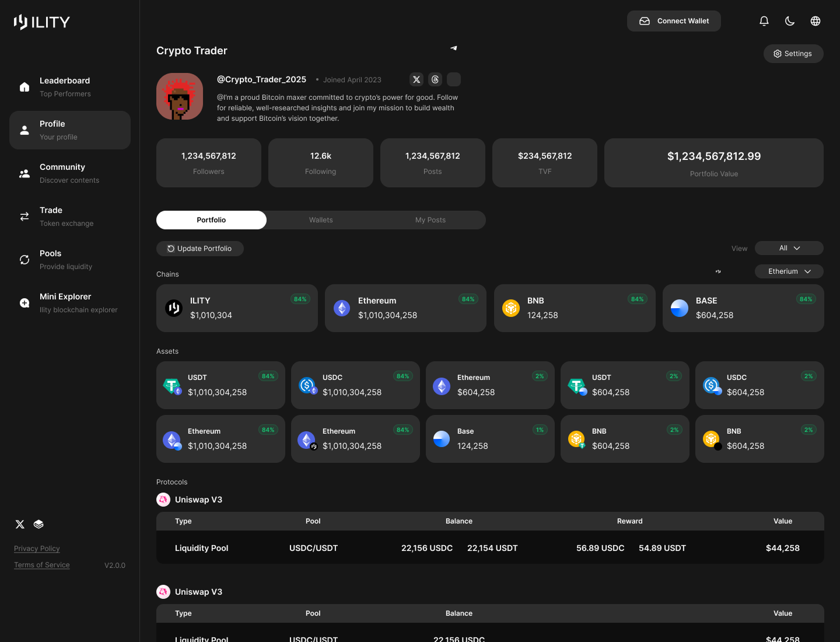This screenshot has width=840, height=642.
Task: Open the Pools provide liquidity icon
Action: (24, 259)
